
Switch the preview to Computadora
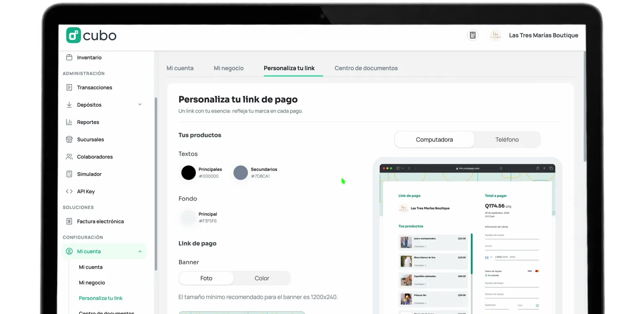[x=434, y=140]
